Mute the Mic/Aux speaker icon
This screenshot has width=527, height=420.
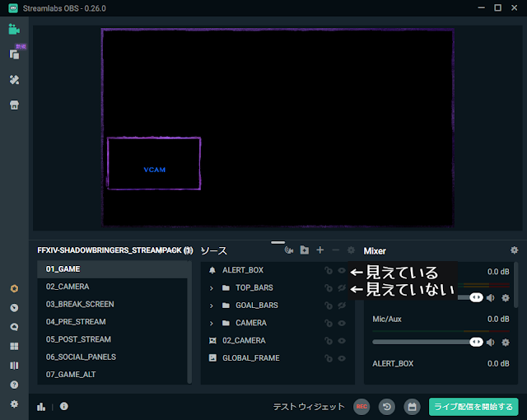[x=491, y=343]
